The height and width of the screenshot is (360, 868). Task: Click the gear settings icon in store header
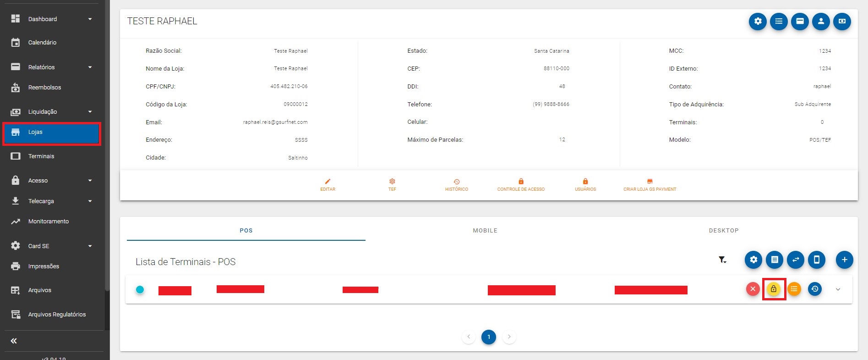point(758,21)
